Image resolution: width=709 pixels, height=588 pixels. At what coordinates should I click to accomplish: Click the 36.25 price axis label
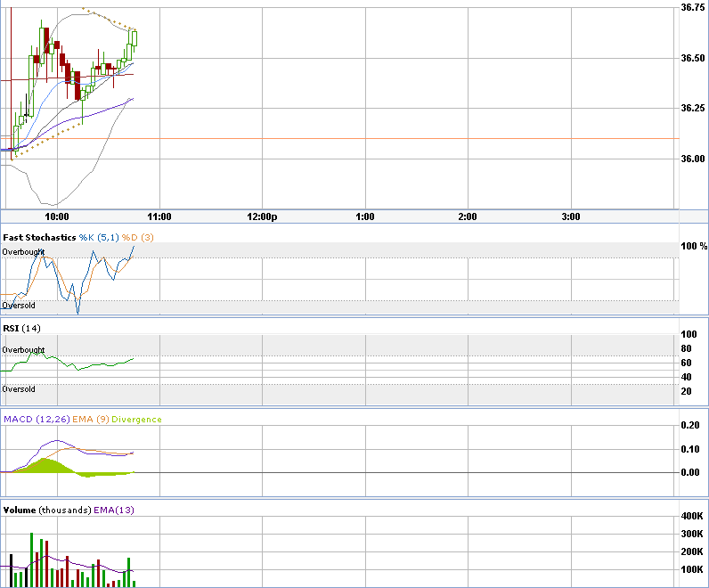(x=693, y=108)
